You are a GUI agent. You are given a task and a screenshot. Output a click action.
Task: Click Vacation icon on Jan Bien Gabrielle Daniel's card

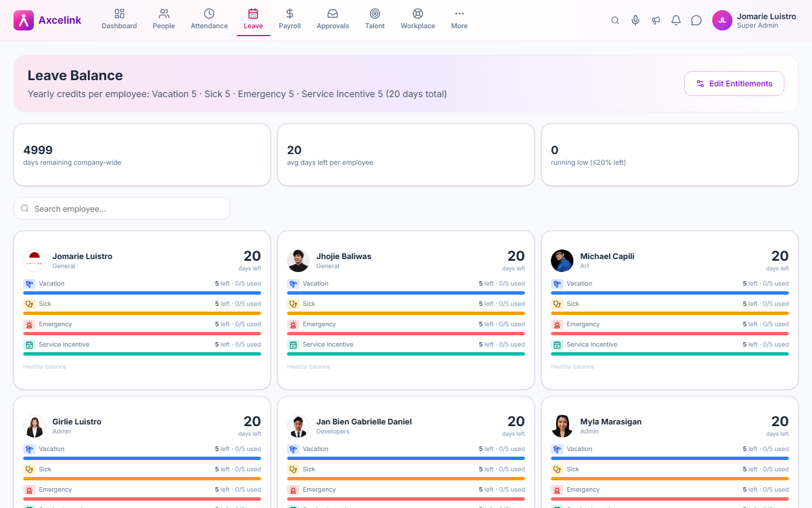[x=293, y=449]
